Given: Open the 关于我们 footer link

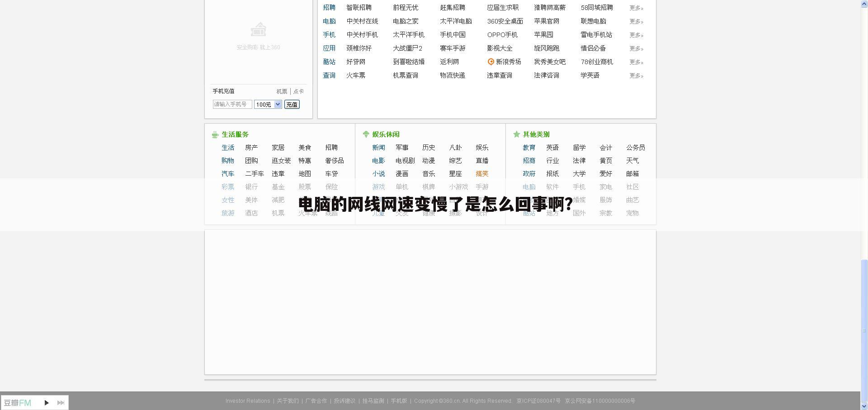Looking at the screenshot, I should (288, 401).
